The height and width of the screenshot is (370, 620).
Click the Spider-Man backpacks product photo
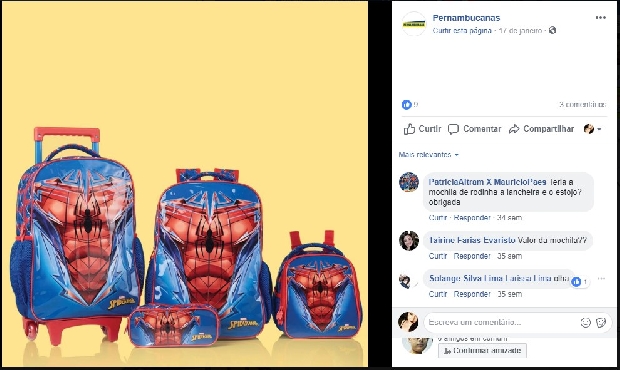pyautogui.click(x=185, y=184)
